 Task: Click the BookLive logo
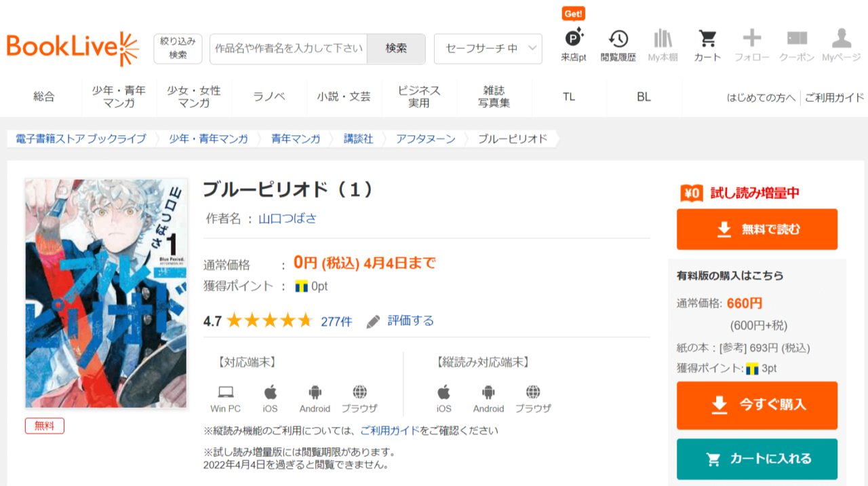click(73, 48)
